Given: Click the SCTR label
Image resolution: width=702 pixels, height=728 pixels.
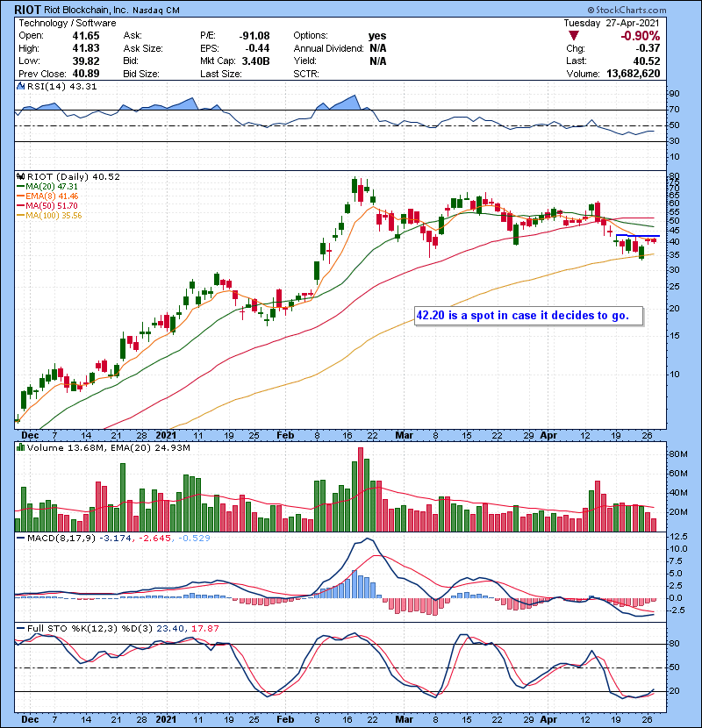Looking at the screenshot, I should coord(306,74).
